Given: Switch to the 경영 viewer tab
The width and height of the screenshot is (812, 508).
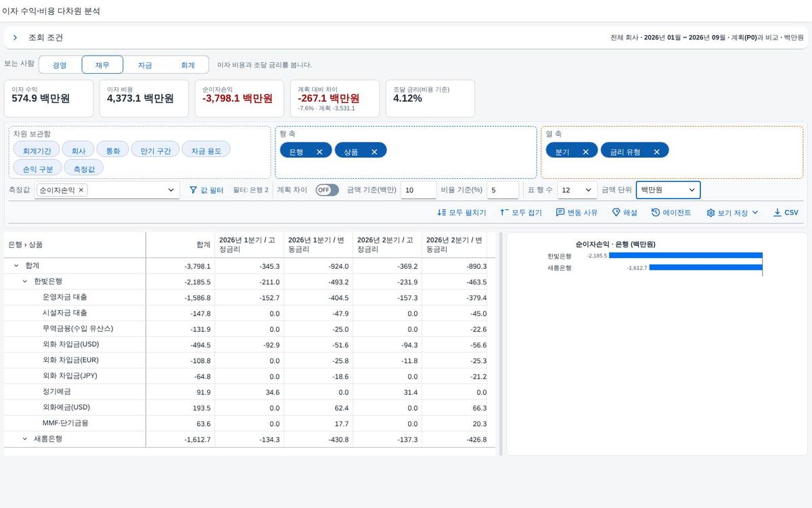Looking at the screenshot, I should 60,65.
